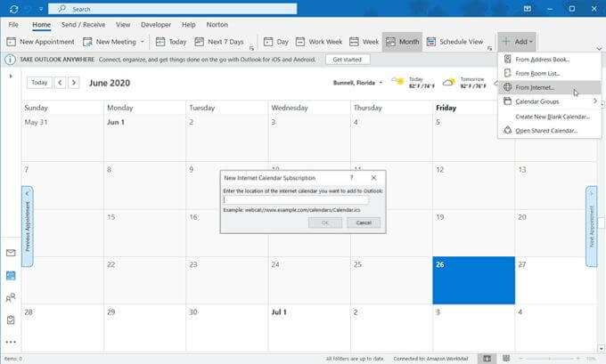The height and width of the screenshot is (364, 606).
Task: Switch to Month view
Action: [402, 42]
